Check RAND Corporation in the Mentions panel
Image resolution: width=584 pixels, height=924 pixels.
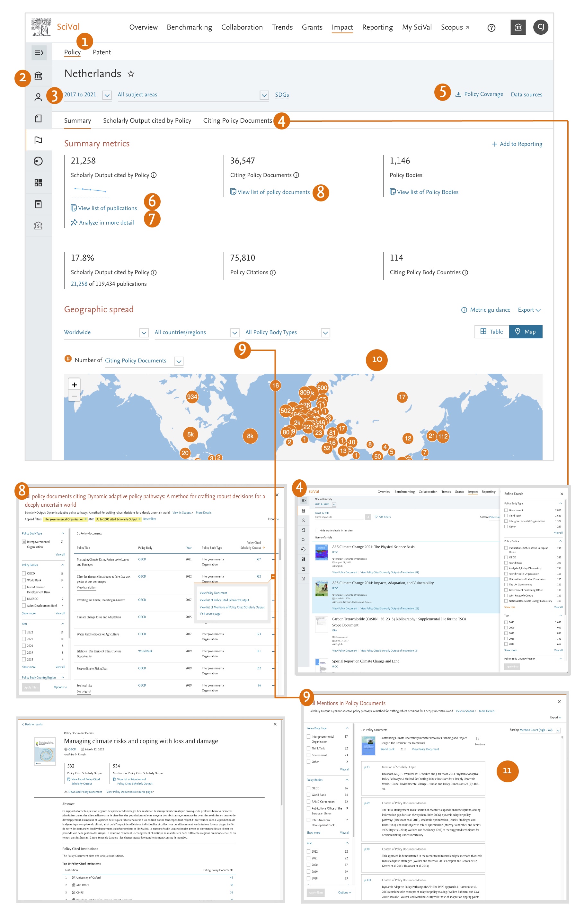point(308,802)
